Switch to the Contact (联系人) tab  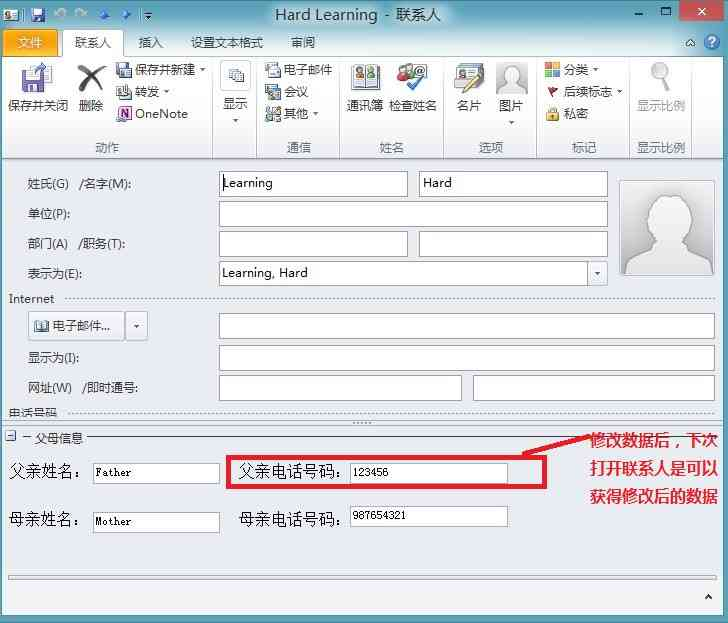pos(93,42)
